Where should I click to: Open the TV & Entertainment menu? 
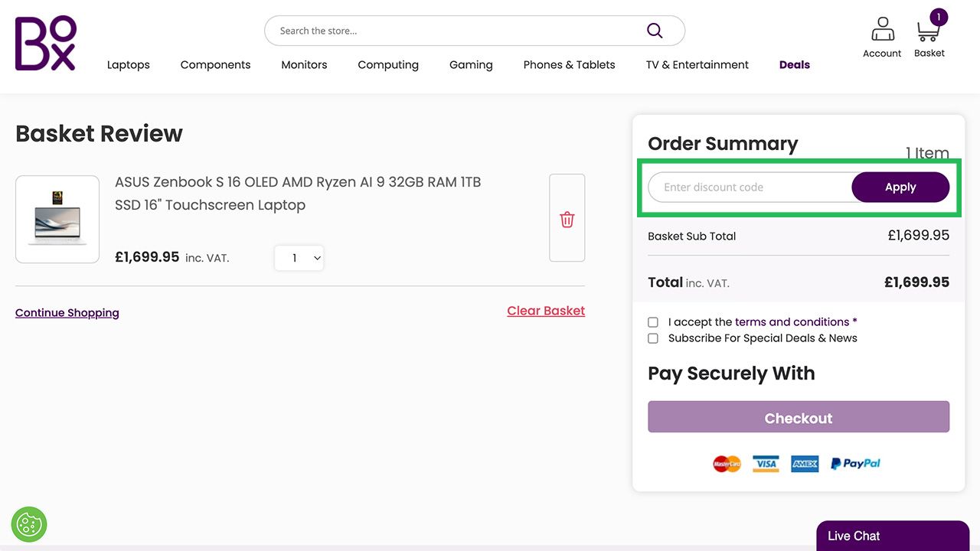[x=697, y=65]
